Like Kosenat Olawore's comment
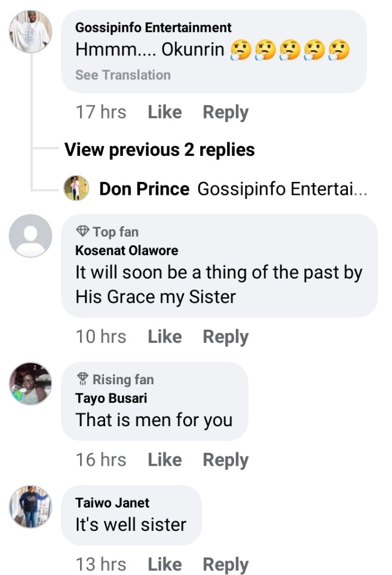 (x=164, y=337)
